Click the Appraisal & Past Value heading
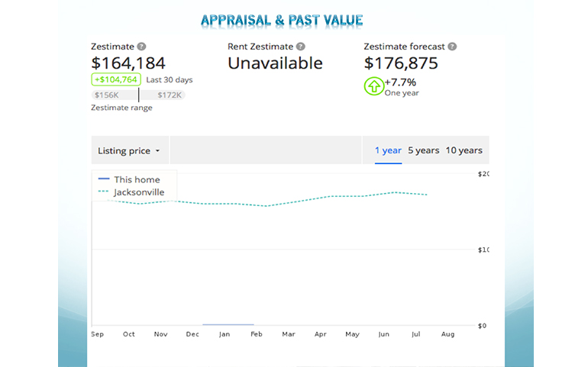588x367 pixels. pos(283,20)
